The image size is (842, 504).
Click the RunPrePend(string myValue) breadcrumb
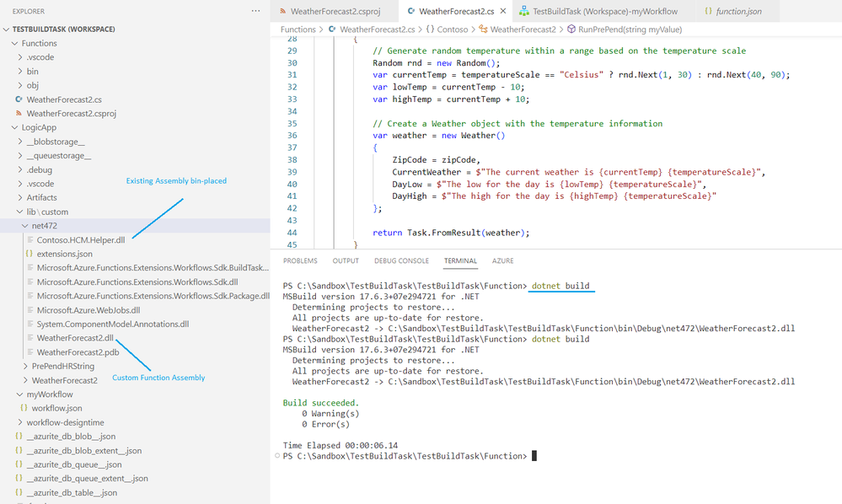point(630,29)
